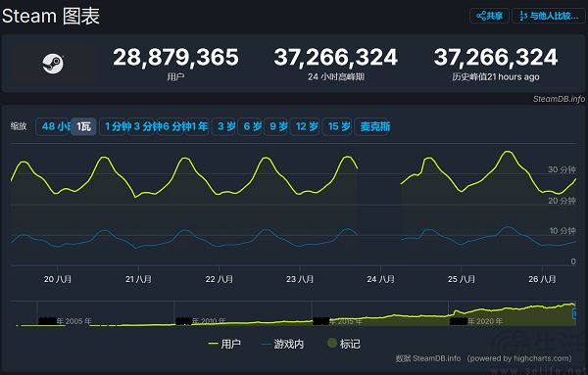This screenshot has width=588, height=375.
Task: Click the 20 分钟 y-axis label
Action: (x=562, y=201)
